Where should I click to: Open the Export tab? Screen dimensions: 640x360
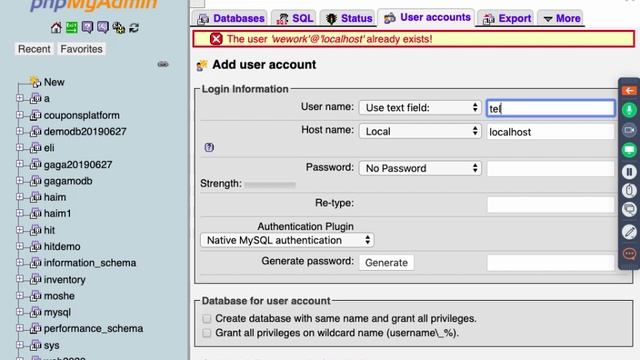[x=506, y=18]
